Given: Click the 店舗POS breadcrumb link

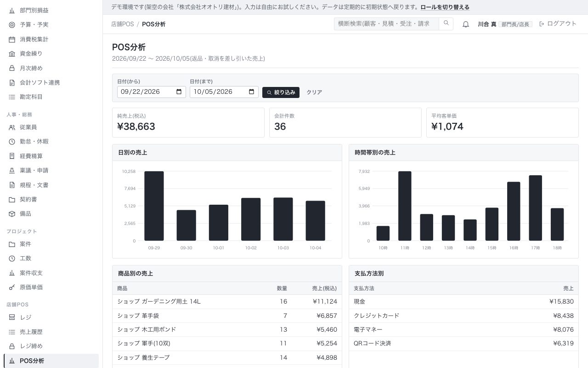Looking at the screenshot, I should 122,24.
